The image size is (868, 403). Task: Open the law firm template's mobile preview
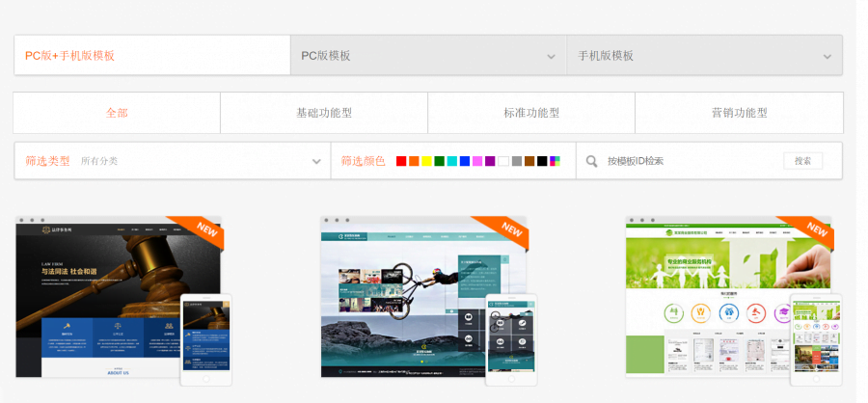(x=206, y=340)
